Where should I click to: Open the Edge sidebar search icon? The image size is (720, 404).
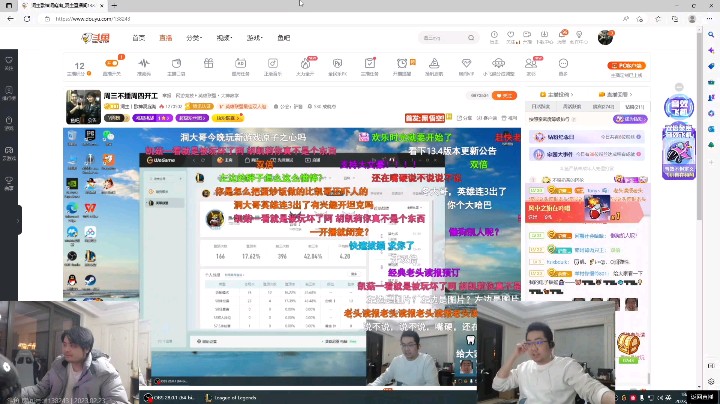point(711,35)
